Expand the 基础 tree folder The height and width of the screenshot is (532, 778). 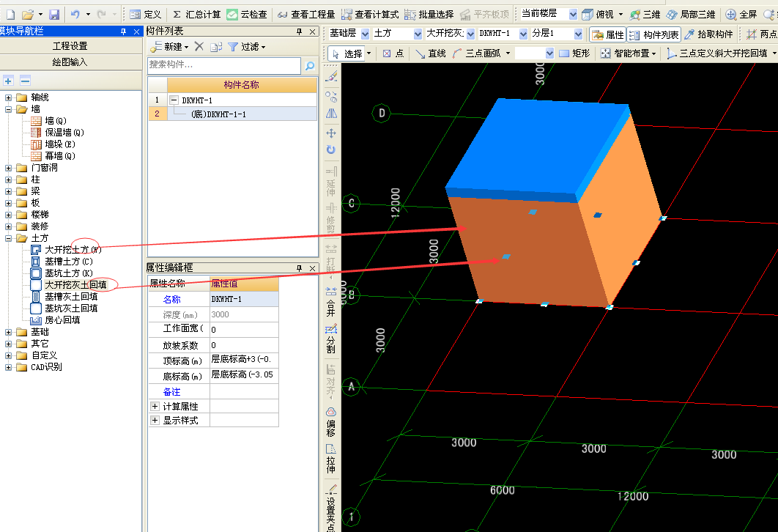[x=9, y=332]
